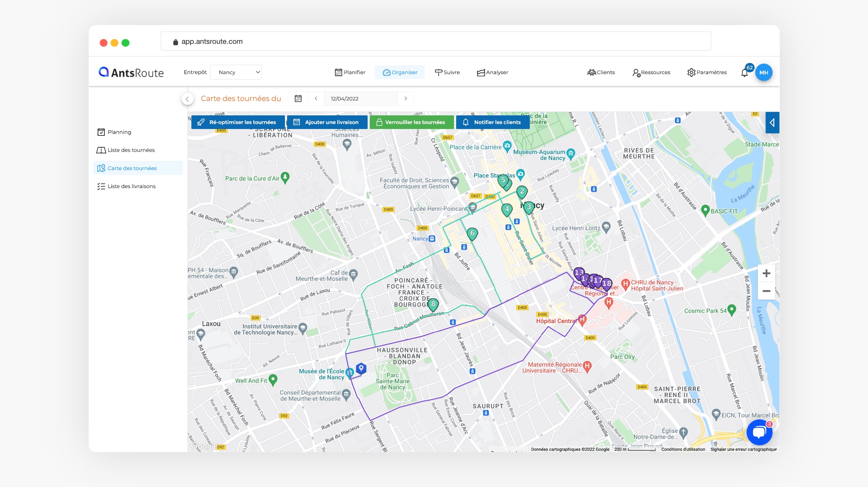Open the Clients section
This screenshot has height=487, width=868.
(x=601, y=72)
